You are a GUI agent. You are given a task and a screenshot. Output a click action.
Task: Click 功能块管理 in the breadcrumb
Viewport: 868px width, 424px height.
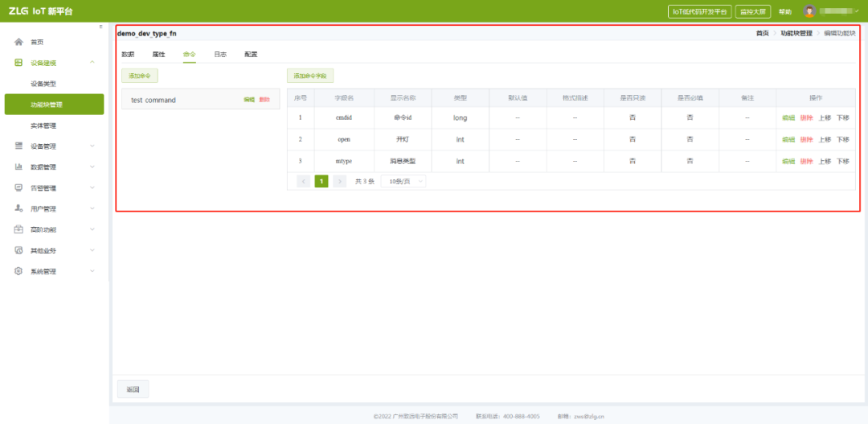coord(796,33)
